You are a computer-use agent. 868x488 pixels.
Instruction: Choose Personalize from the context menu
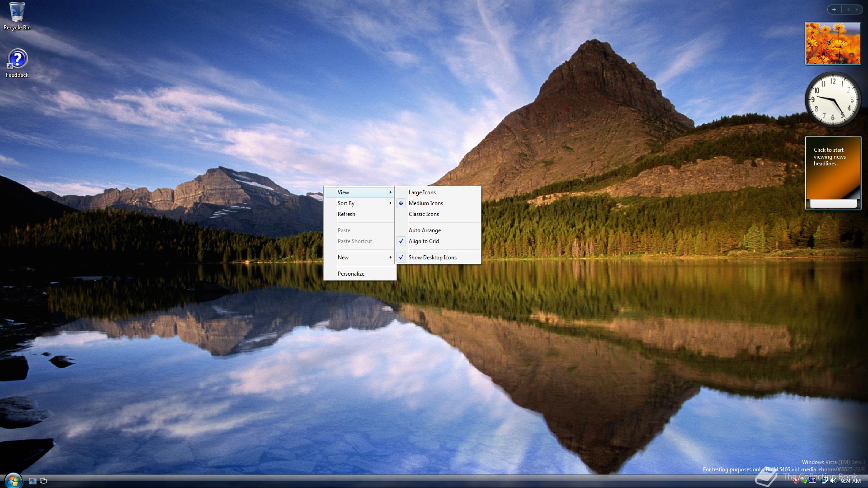point(351,274)
